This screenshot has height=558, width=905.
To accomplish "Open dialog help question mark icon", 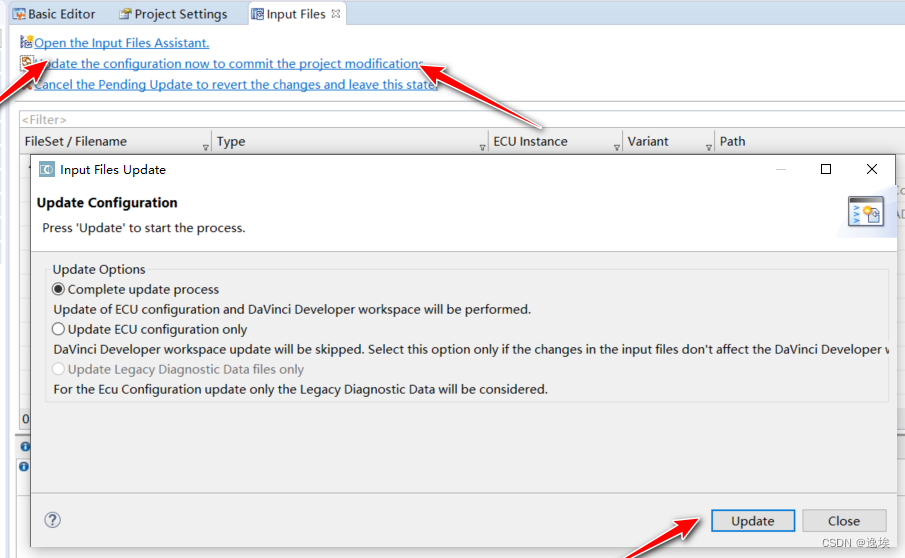I will click(x=53, y=520).
